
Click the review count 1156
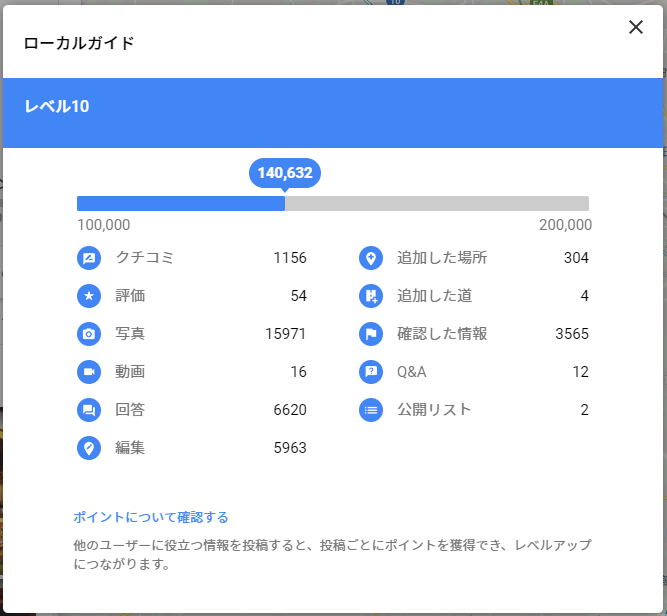point(290,258)
